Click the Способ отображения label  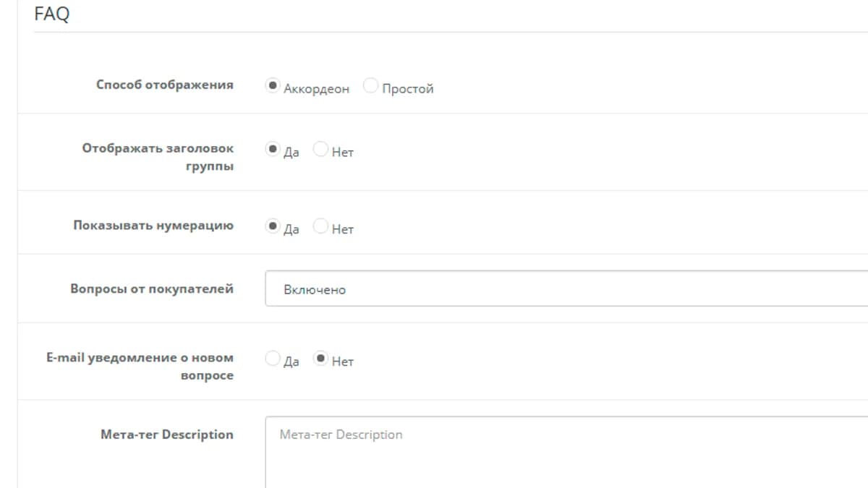point(165,85)
